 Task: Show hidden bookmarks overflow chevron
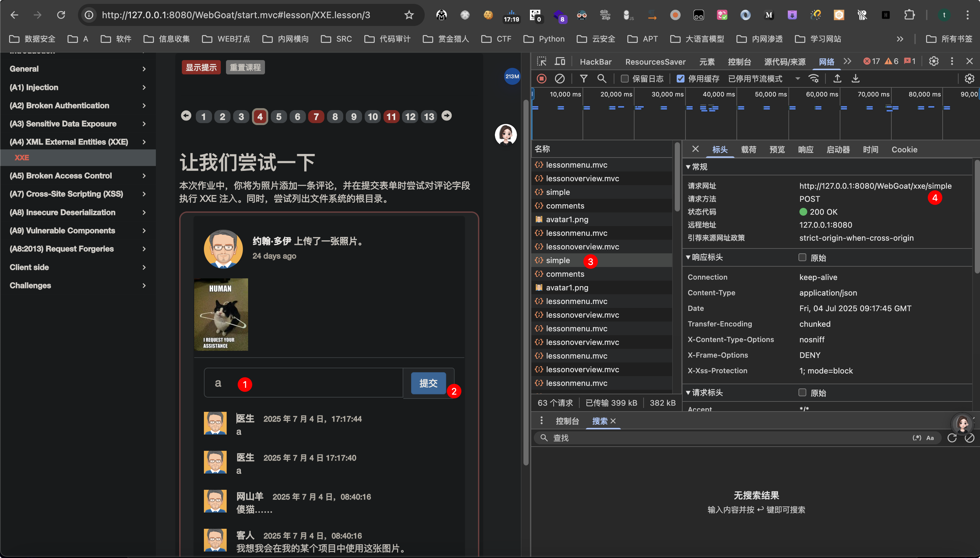[x=900, y=39]
